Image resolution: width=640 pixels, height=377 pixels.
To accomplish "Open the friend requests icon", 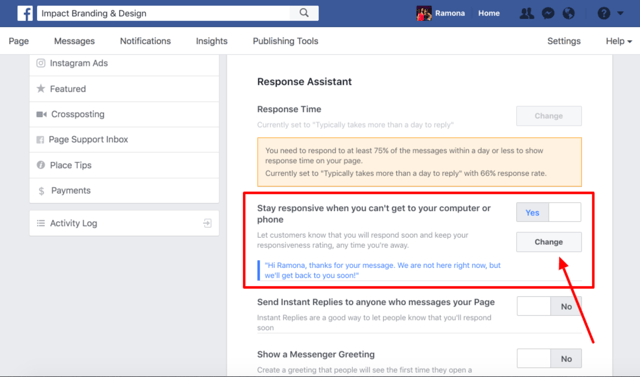I will [527, 13].
